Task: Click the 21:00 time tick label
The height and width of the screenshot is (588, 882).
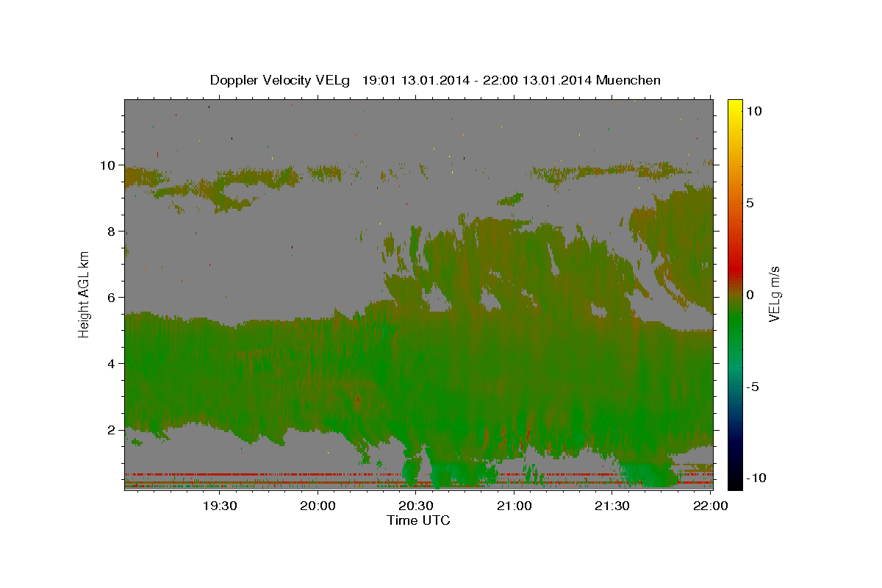Action: pos(514,506)
